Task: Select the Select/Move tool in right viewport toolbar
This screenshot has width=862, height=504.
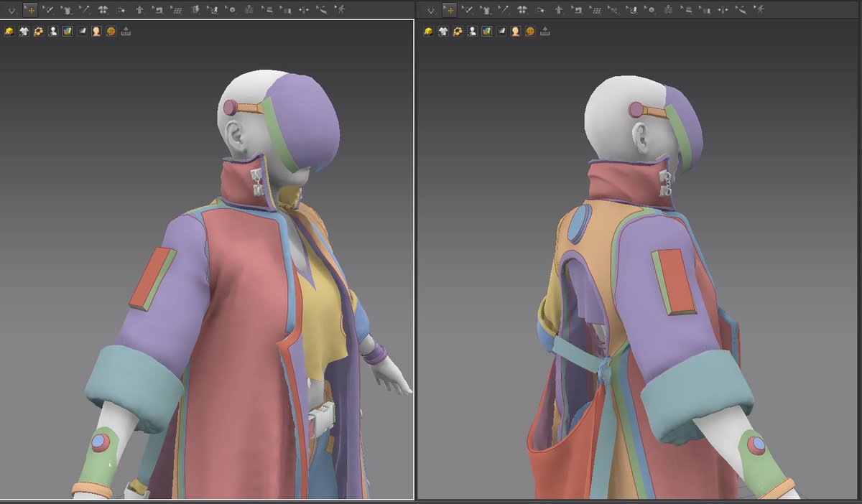Action: [x=450, y=10]
